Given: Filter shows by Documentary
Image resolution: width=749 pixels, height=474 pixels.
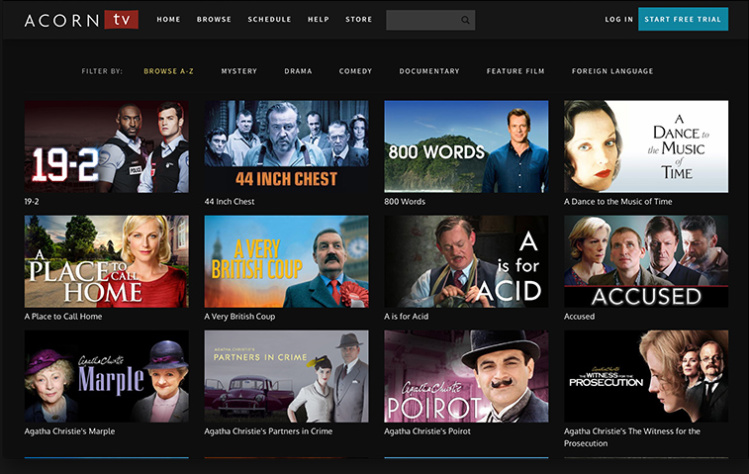Looking at the screenshot, I should click(x=429, y=71).
